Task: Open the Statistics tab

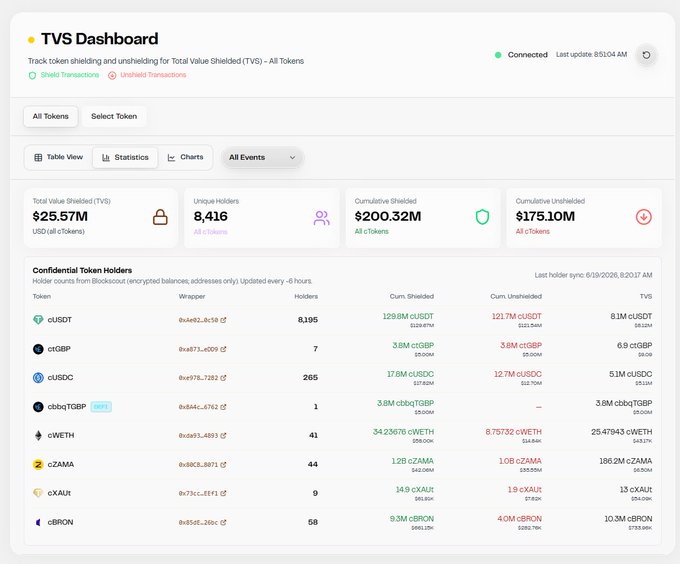Action: point(125,157)
